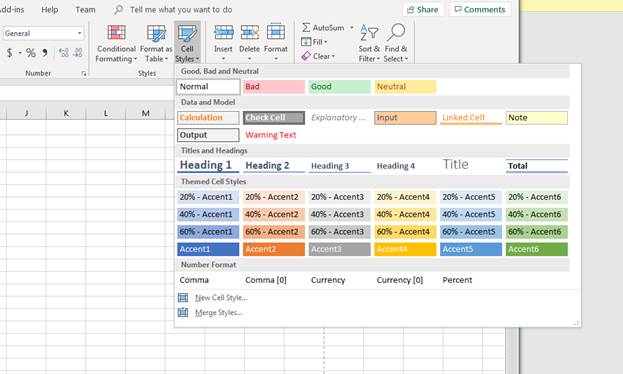The height and width of the screenshot is (374, 623).
Task: Open Sort & Filter menu
Action: coord(369,43)
